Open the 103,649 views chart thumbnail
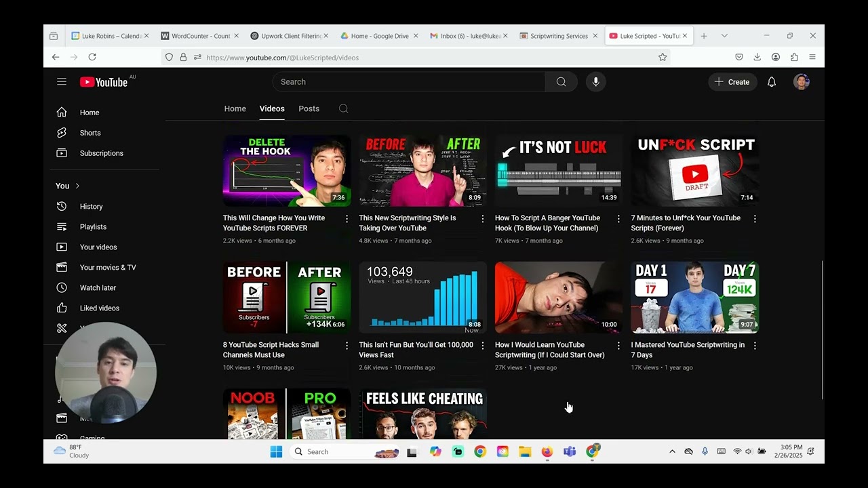 coord(423,298)
